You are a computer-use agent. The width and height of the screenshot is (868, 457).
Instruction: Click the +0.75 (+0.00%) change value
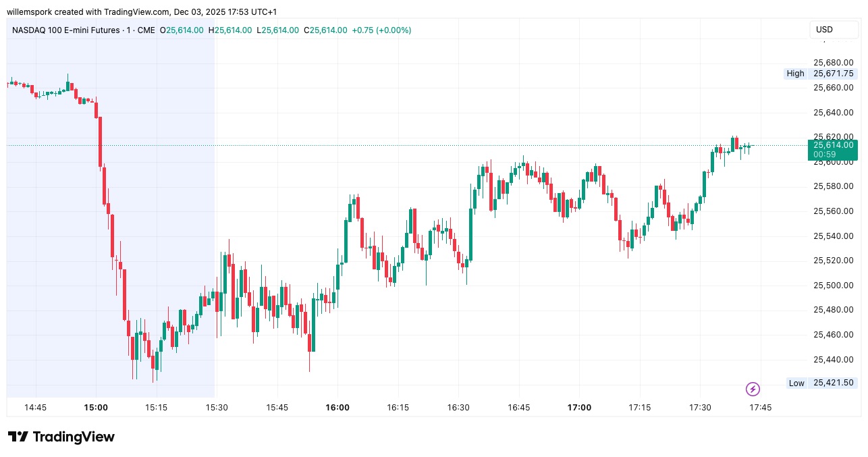(381, 30)
